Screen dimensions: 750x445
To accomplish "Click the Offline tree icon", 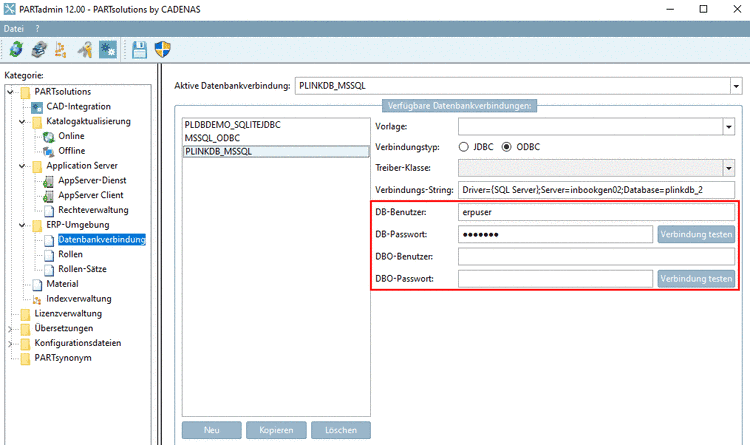I will click(49, 151).
